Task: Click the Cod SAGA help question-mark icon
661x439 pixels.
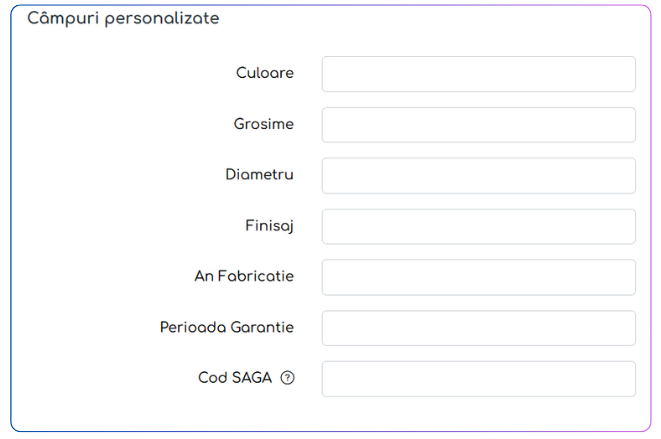Action: coord(288,378)
